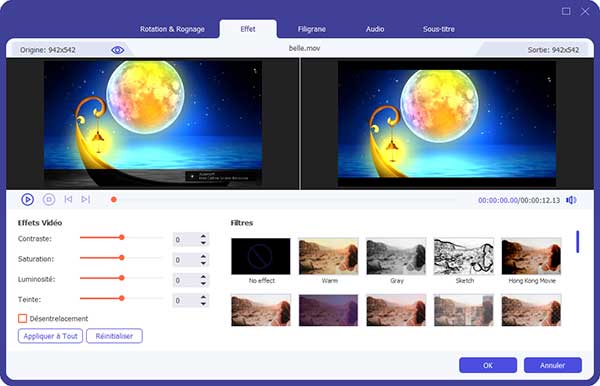Decrease Saturation value with down arrow
The width and height of the screenshot is (600, 386).
coord(203,263)
